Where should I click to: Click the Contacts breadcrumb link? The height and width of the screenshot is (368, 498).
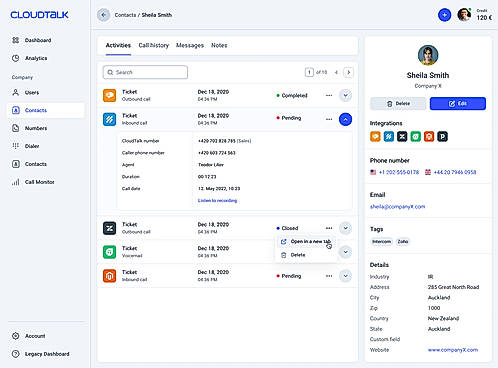(125, 15)
